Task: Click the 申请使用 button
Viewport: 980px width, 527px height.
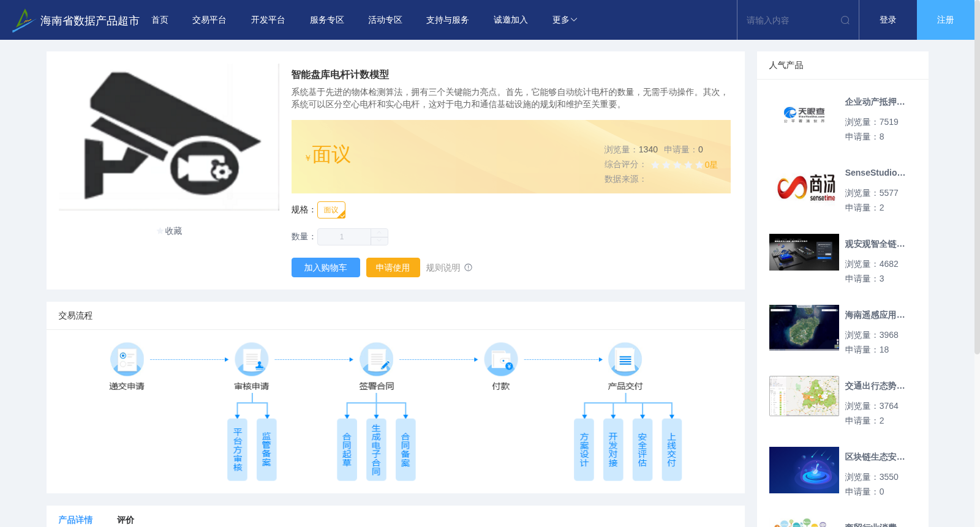Action: coord(393,267)
